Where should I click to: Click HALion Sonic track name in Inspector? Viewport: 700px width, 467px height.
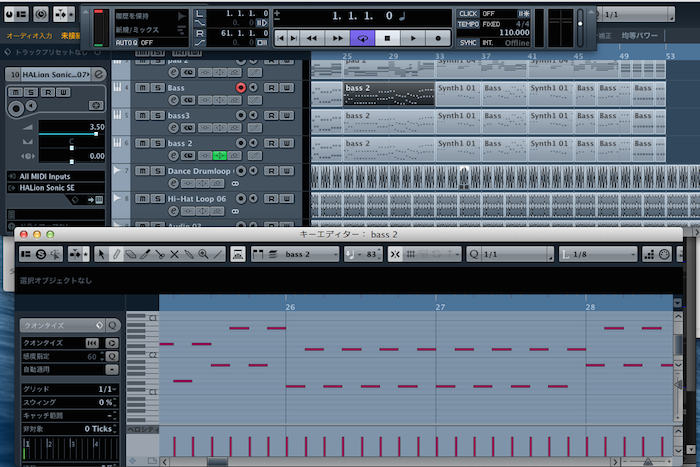click(x=55, y=74)
